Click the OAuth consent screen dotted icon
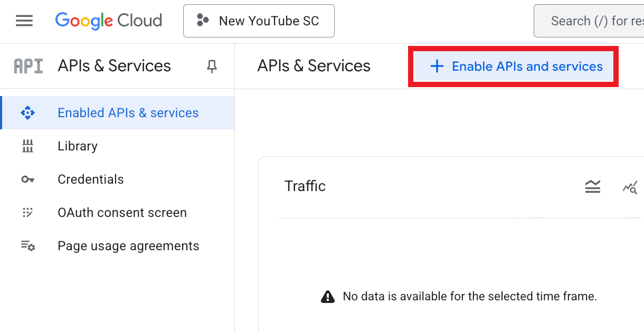Screen dimensions: 644x332 click(x=27, y=213)
